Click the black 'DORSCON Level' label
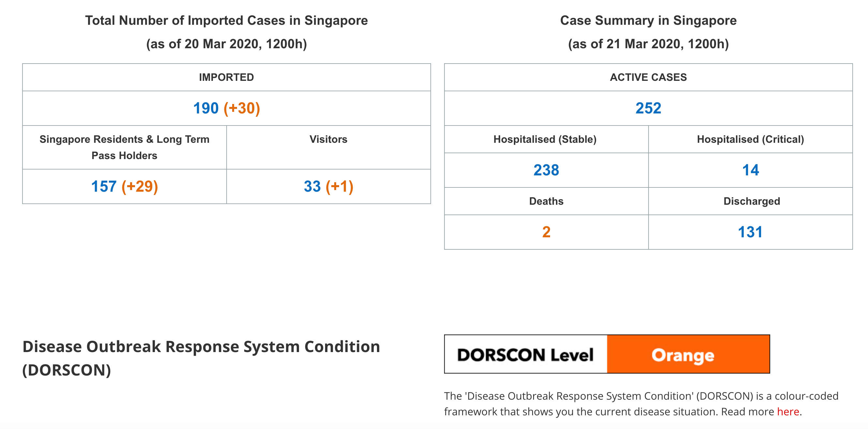The width and height of the screenshot is (868, 429). [x=525, y=355]
